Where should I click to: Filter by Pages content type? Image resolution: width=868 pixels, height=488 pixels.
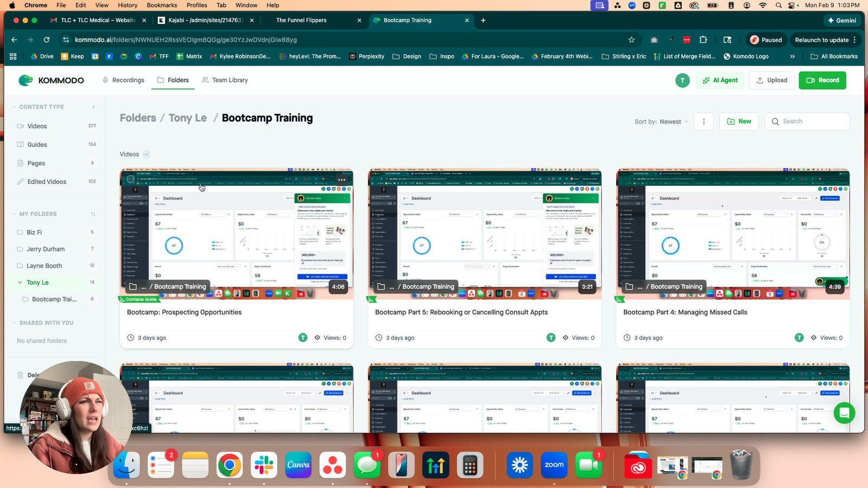click(56, 163)
